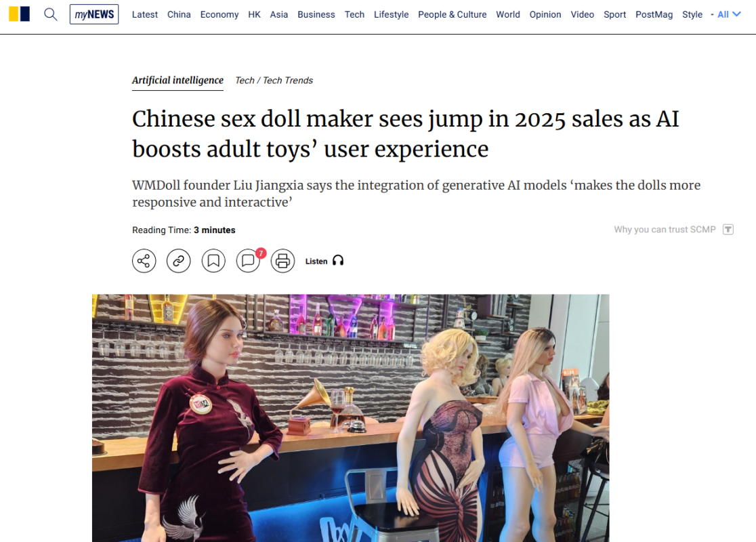
Task: Open the Tech menu item
Action: (x=354, y=14)
